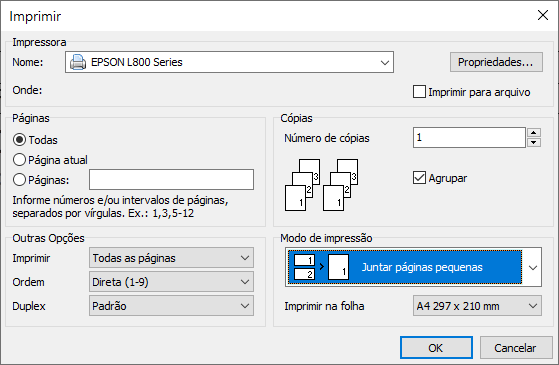Image resolution: width=559 pixels, height=365 pixels.
Task: Expand the Duplex Padrão dropdown
Action: (x=171, y=305)
